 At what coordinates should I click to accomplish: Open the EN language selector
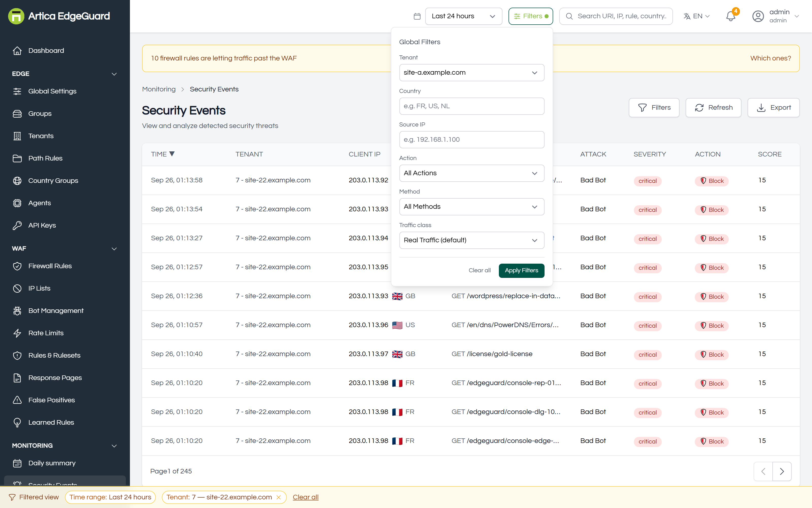[697, 16]
